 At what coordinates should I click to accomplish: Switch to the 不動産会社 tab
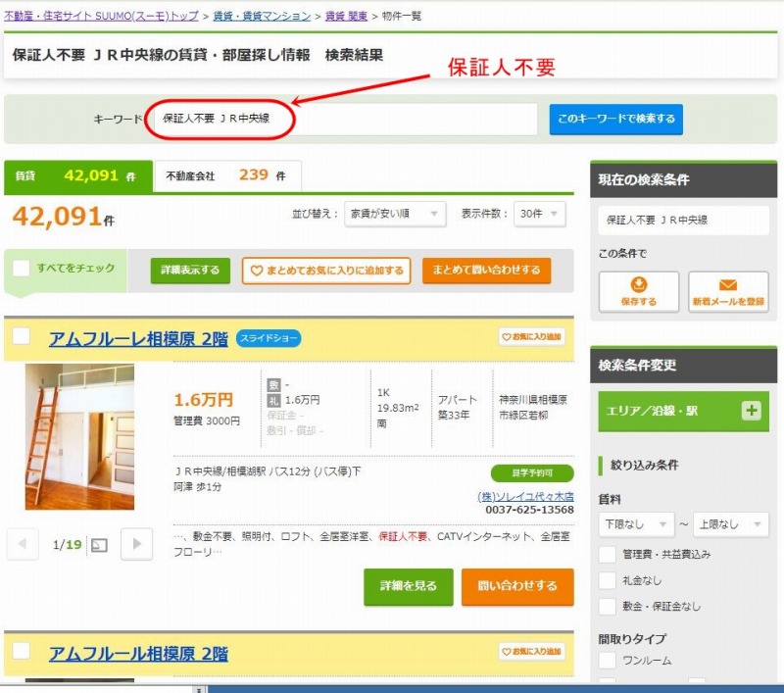(227, 176)
